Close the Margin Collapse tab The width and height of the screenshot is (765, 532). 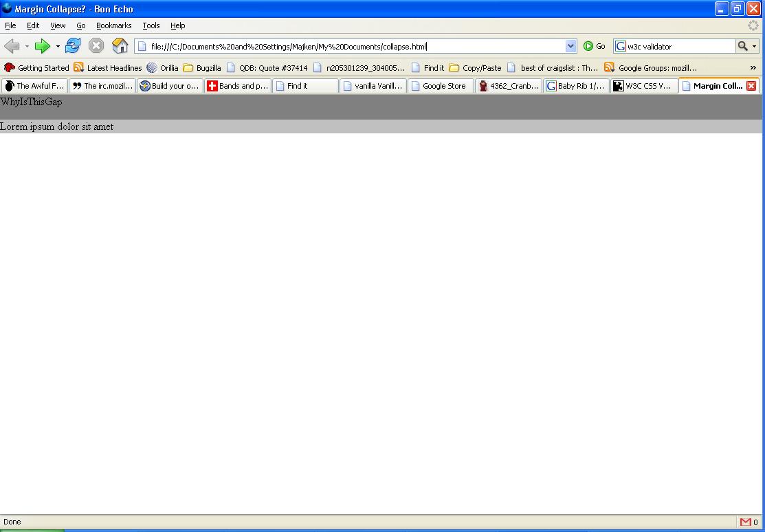tap(751, 86)
